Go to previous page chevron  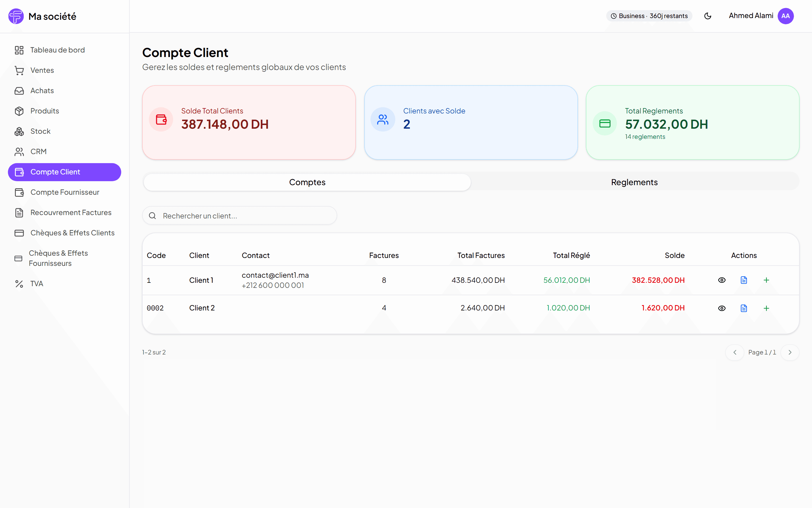tap(735, 352)
